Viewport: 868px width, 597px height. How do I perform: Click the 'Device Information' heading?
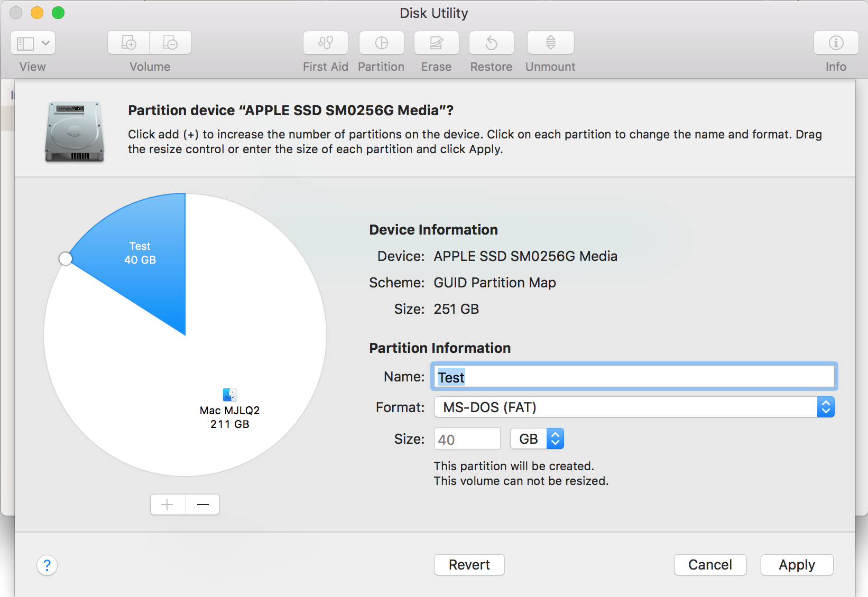pos(433,230)
